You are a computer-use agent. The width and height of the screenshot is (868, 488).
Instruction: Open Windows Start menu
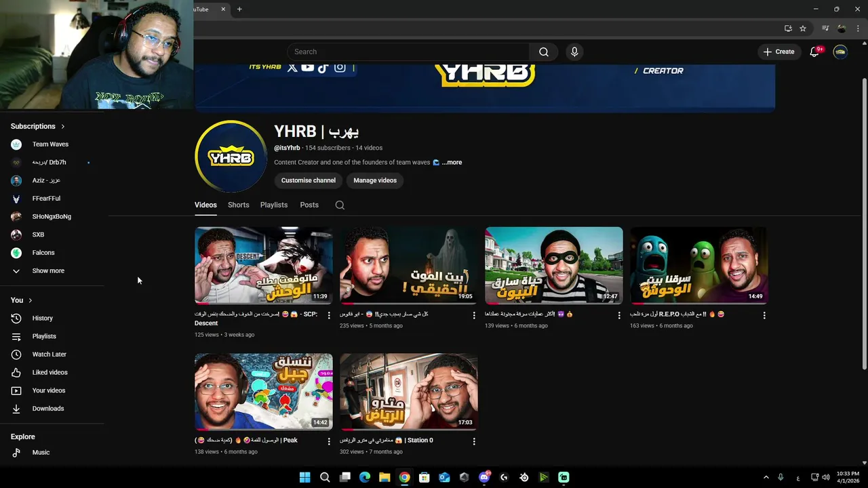305,477
